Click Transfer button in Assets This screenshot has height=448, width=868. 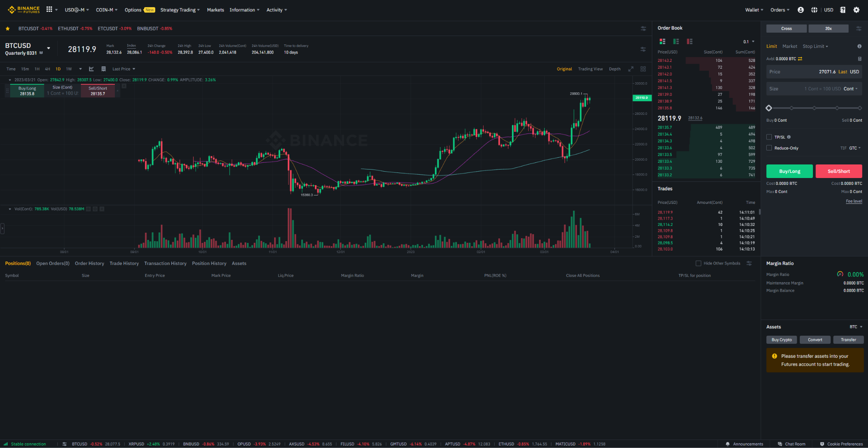pos(848,339)
